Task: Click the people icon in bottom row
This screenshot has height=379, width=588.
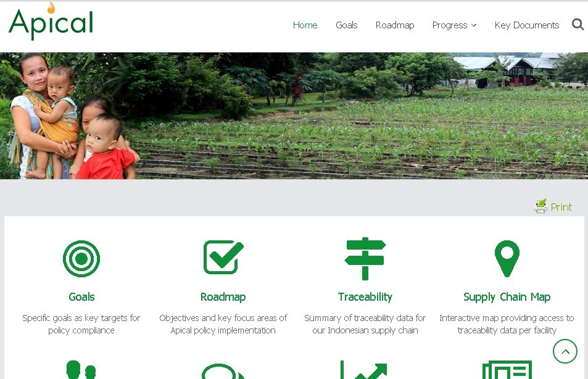Action: pyautogui.click(x=81, y=370)
